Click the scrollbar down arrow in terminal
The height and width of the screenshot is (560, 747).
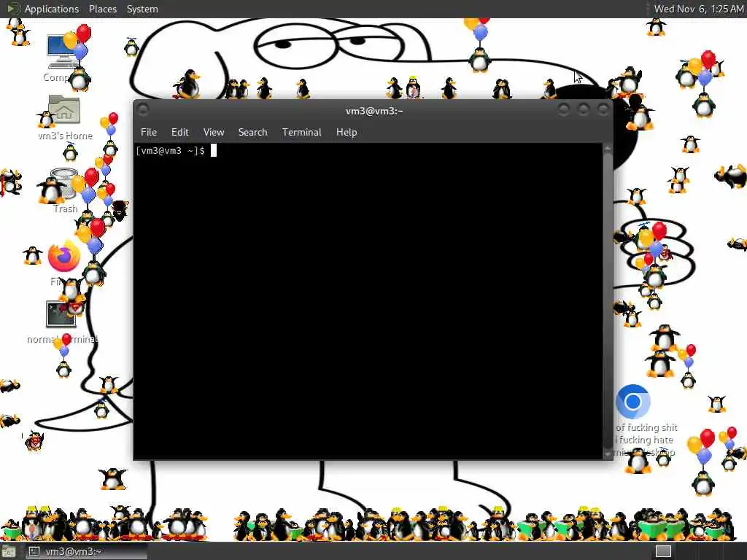tap(608, 454)
